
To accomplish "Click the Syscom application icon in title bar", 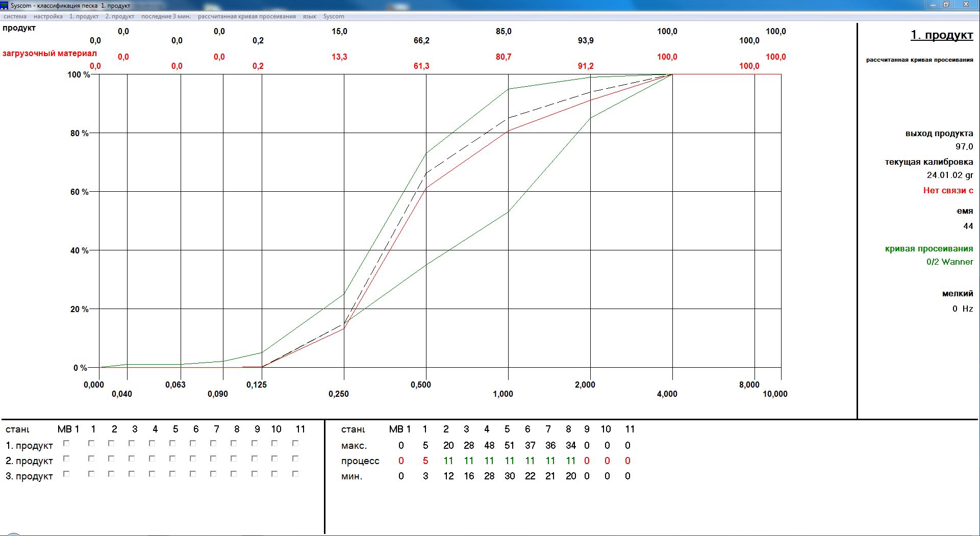I will (x=5, y=5).
